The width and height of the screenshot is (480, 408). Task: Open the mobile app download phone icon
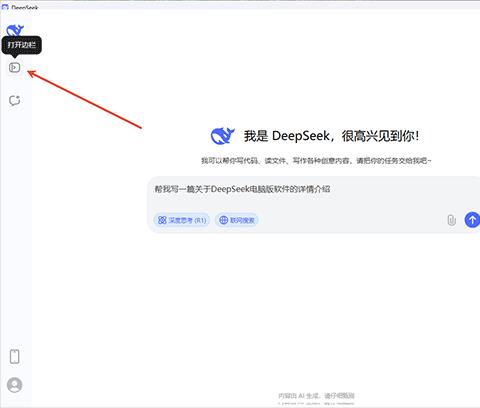(15, 356)
